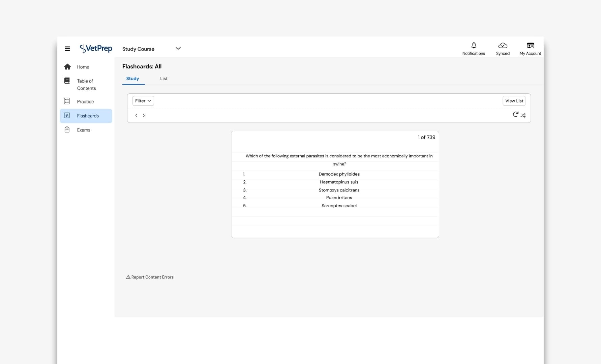Select the Practice section icon
Viewport: 601px width, 364px height.
point(67,101)
